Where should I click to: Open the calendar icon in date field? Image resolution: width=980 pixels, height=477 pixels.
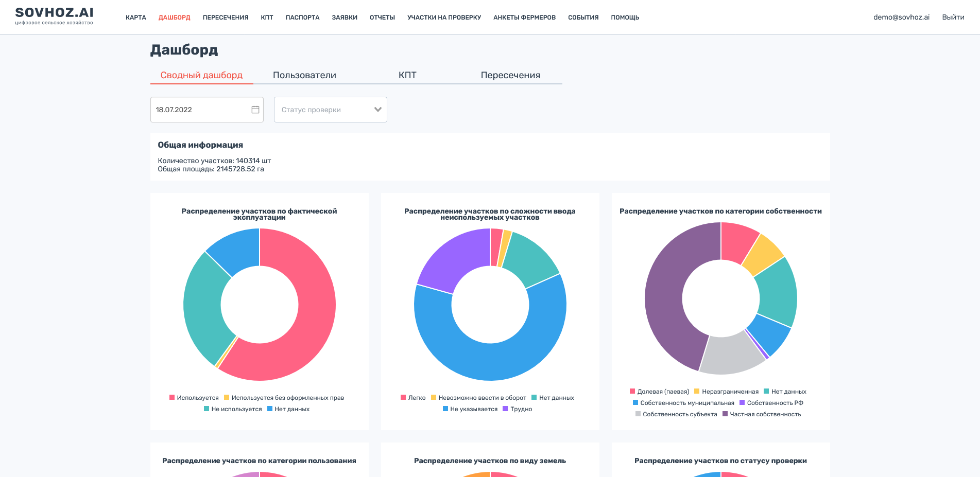[x=255, y=110]
